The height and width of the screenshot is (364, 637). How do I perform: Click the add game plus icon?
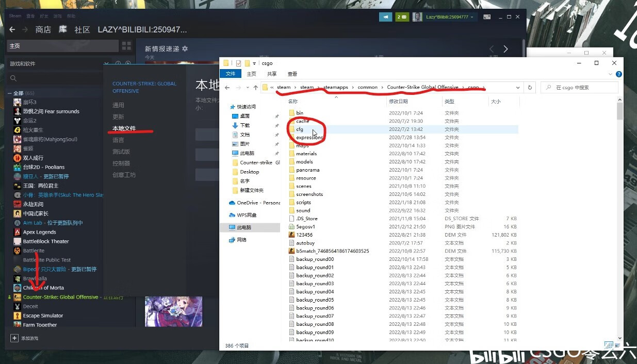coord(14,338)
